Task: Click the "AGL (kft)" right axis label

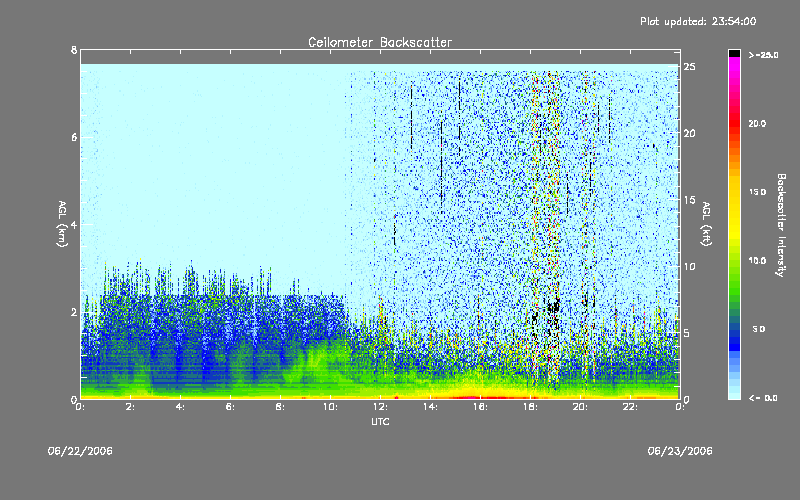Action: [x=706, y=224]
